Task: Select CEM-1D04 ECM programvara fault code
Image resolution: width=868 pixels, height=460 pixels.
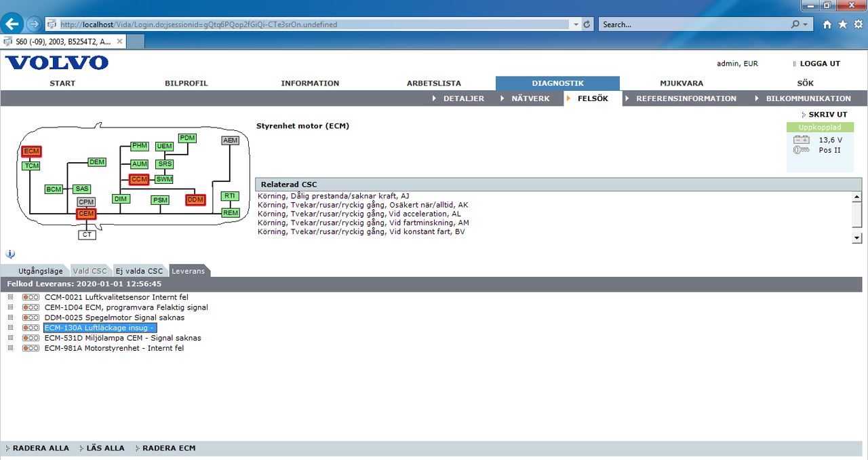Action: pos(126,307)
